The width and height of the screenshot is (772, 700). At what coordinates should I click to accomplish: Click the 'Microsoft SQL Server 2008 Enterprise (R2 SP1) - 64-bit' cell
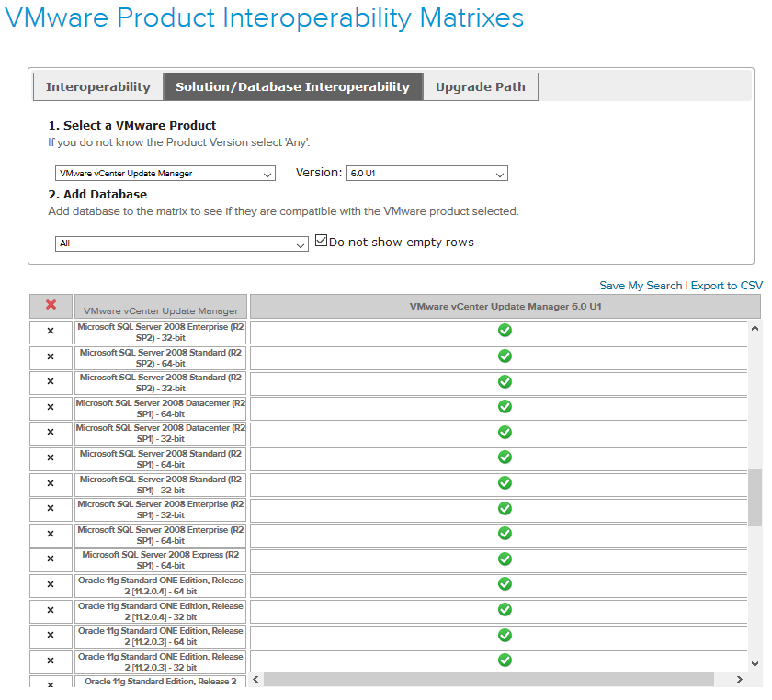(x=161, y=535)
